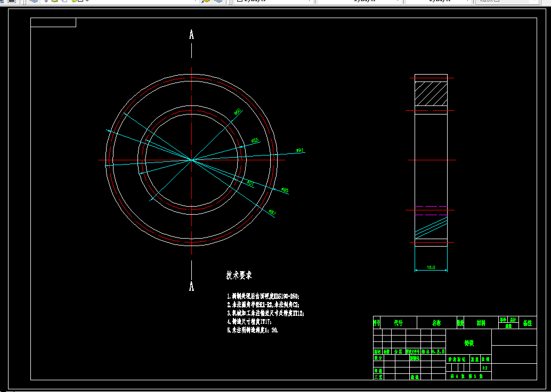
Task: Click the 材料 title block header
Action: [481, 323]
